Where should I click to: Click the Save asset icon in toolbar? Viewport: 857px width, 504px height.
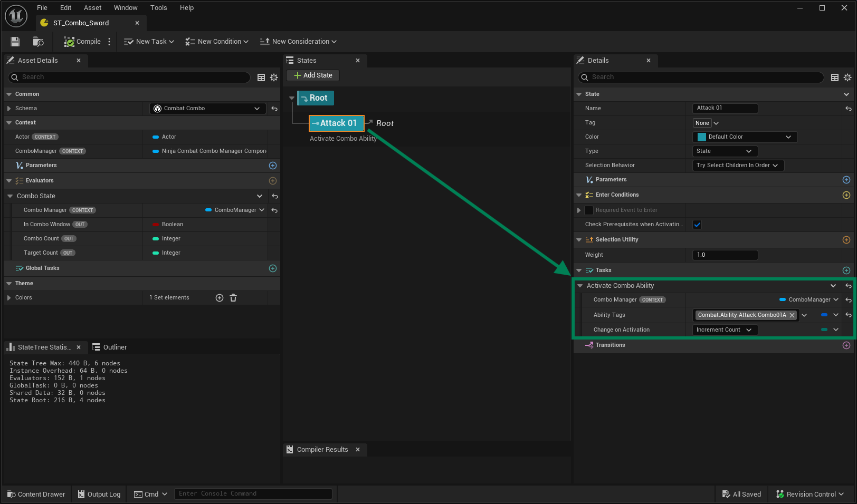[15, 42]
